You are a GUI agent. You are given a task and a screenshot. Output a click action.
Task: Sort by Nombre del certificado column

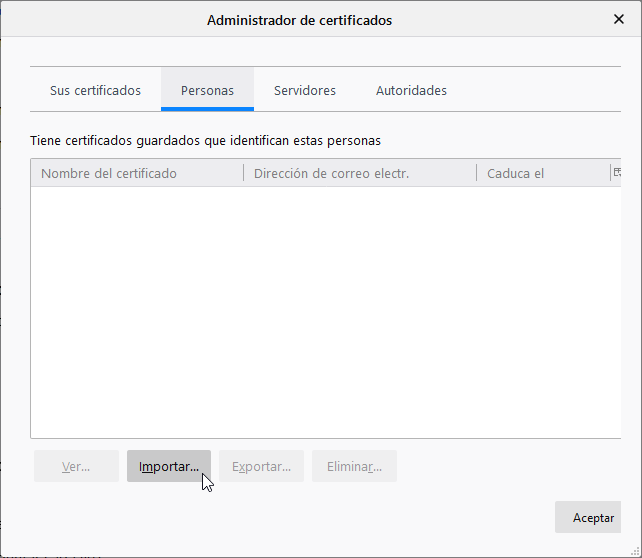[137, 173]
